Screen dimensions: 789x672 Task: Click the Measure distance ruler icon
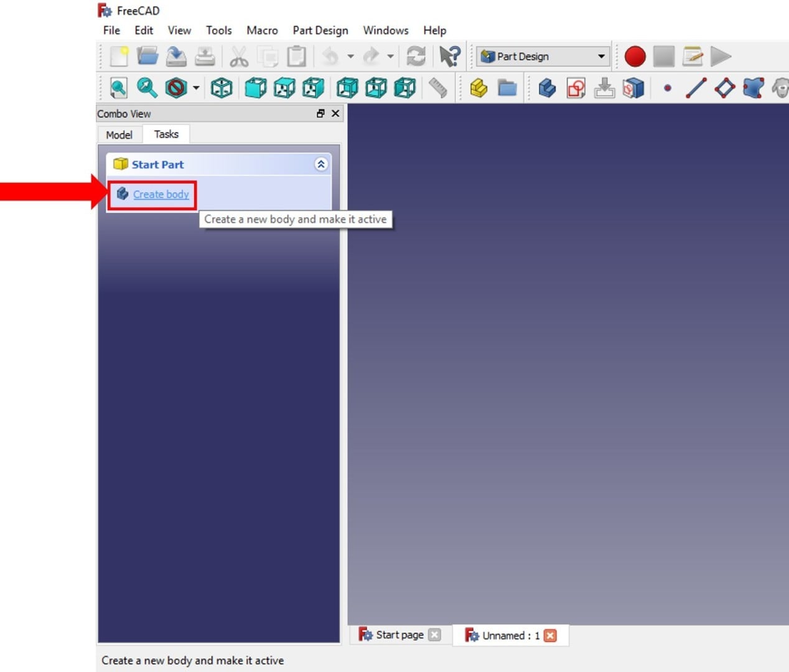[438, 88]
